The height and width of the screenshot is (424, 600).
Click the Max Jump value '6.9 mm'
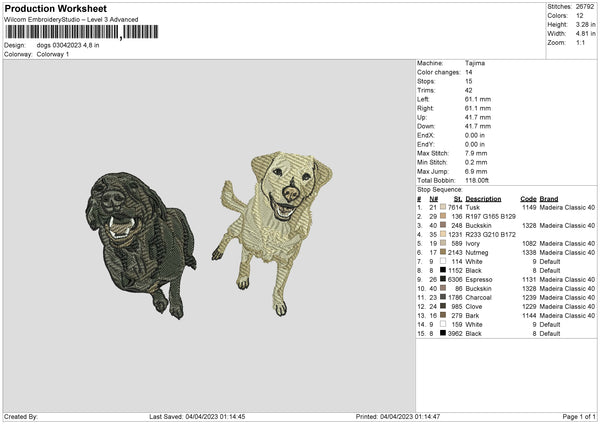click(476, 171)
